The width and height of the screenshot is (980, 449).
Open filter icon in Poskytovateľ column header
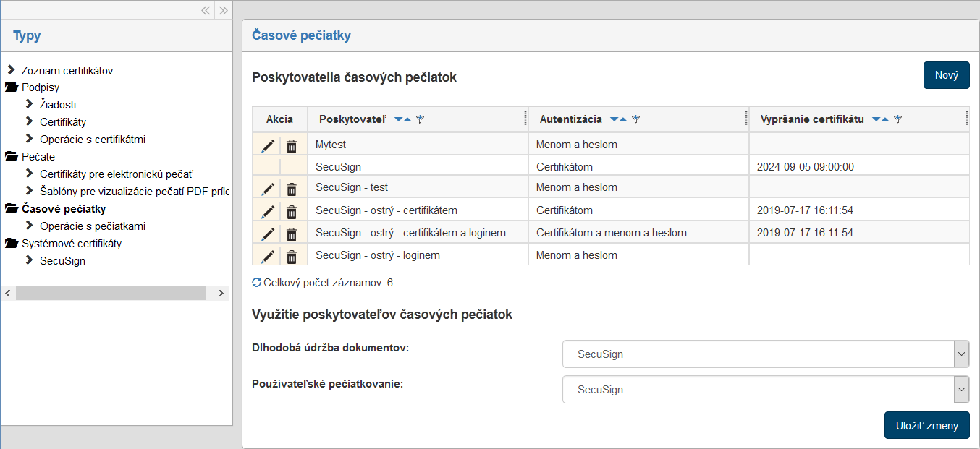point(421,119)
